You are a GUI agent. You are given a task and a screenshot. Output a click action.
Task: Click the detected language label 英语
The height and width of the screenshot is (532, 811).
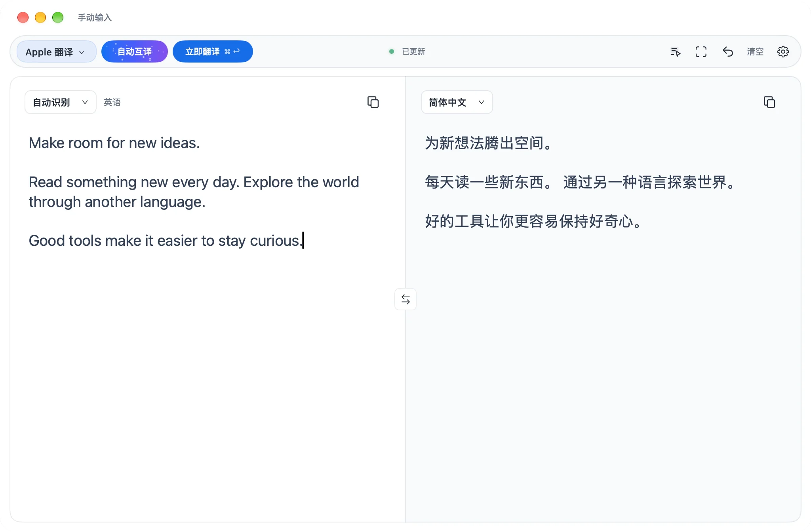[x=112, y=103]
